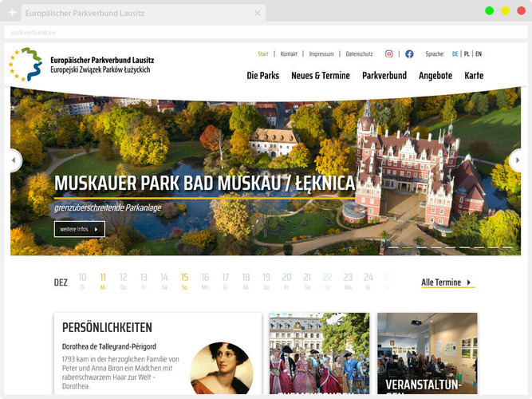Switch language to DE

point(455,54)
